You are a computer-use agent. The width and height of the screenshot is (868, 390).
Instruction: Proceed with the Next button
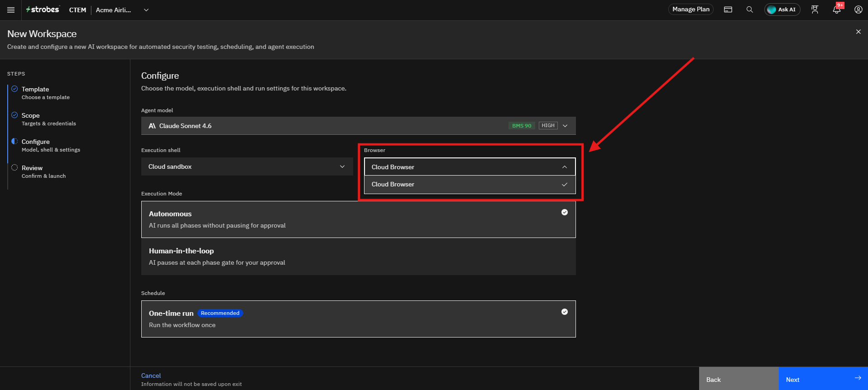(x=823, y=379)
